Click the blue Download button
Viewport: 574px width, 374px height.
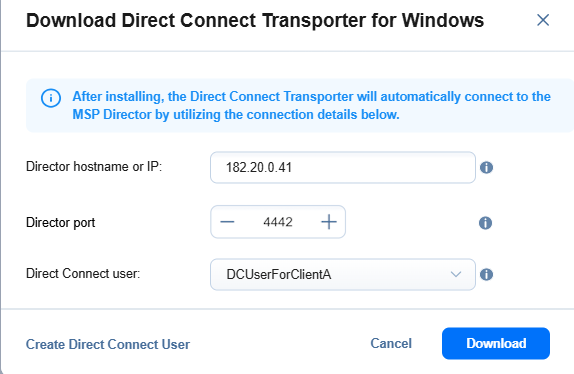pyautogui.click(x=496, y=343)
